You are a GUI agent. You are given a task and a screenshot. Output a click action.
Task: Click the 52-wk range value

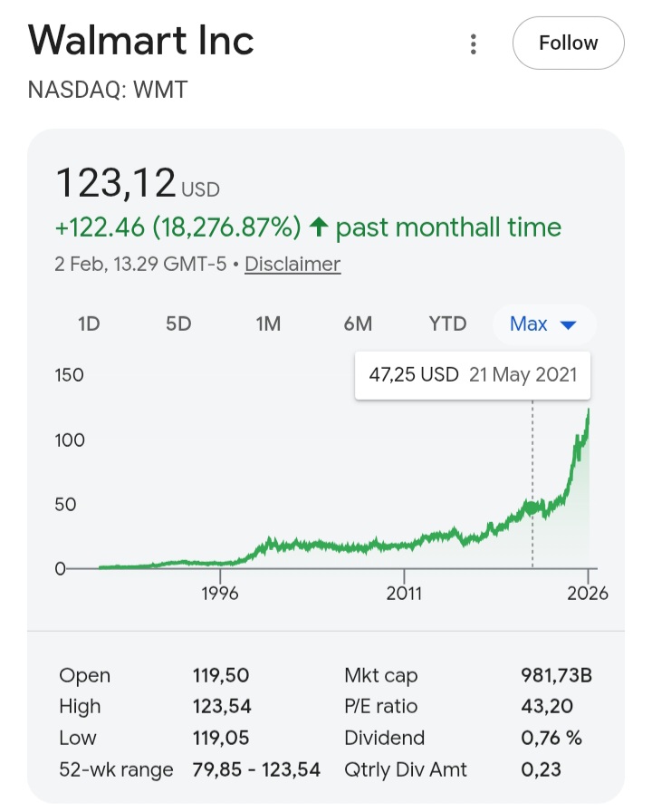click(x=256, y=770)
